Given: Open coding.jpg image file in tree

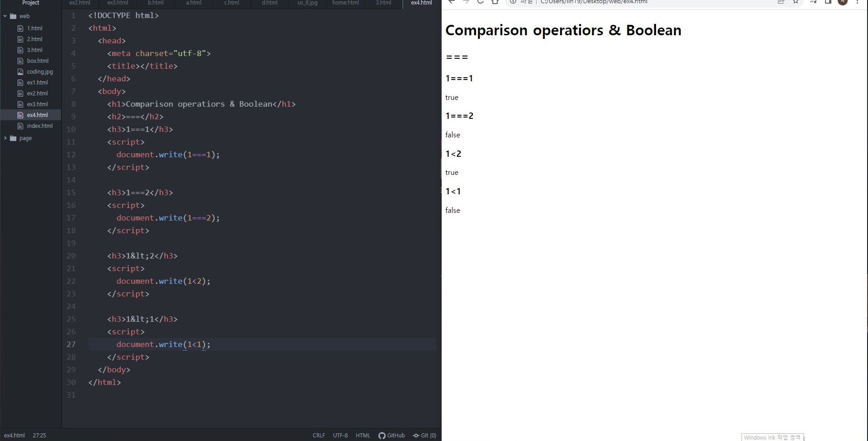Looking at the screenshot, I should tap(40, 71).
